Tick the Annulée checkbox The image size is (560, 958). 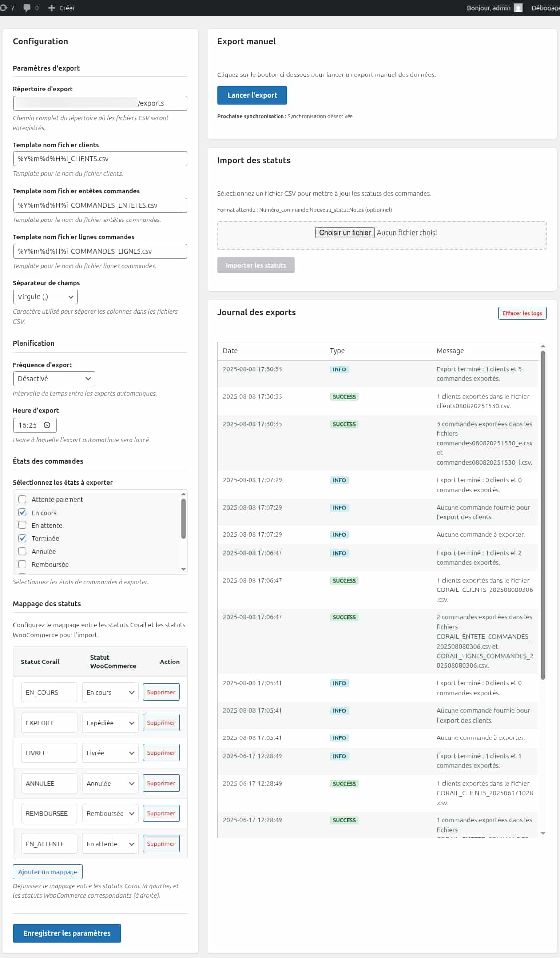[x=22, y=551]
